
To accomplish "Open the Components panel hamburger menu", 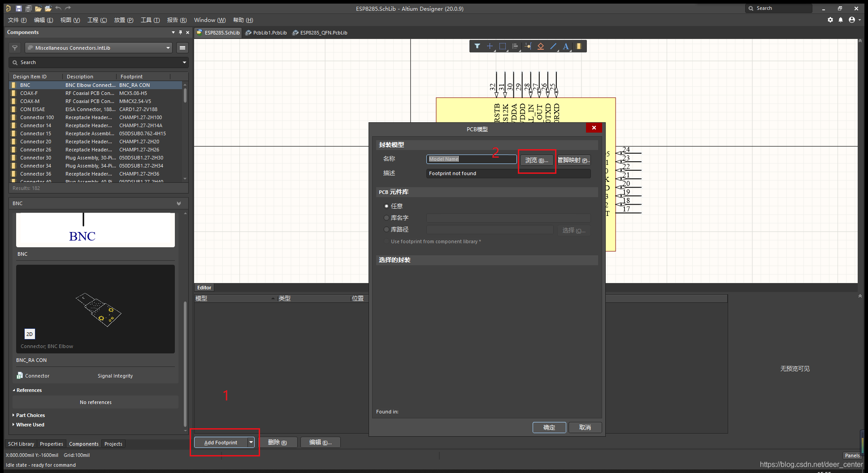I will click(182, 48).
